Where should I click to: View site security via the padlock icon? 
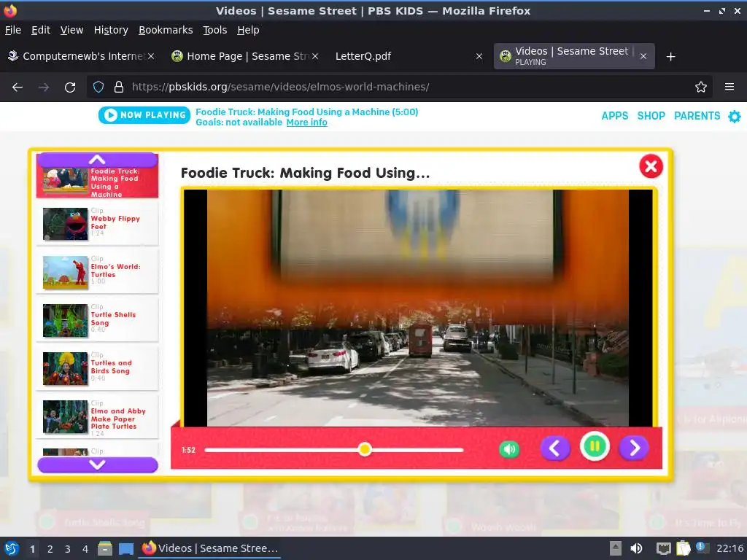point(119,87)
